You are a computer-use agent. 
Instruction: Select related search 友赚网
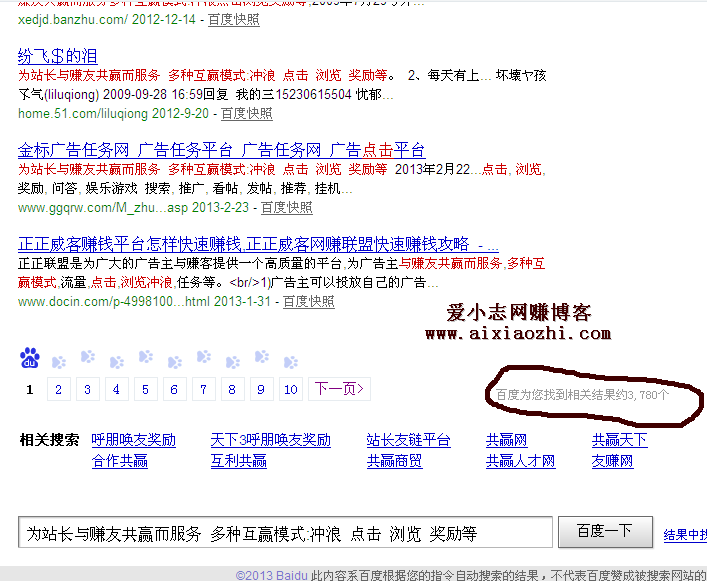612,461
